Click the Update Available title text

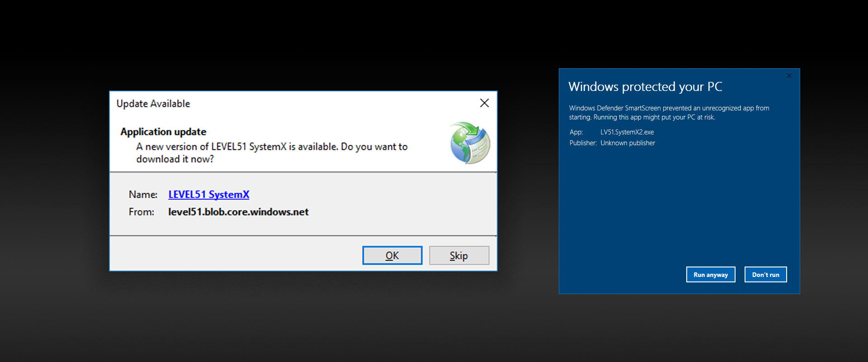point(153,104)
